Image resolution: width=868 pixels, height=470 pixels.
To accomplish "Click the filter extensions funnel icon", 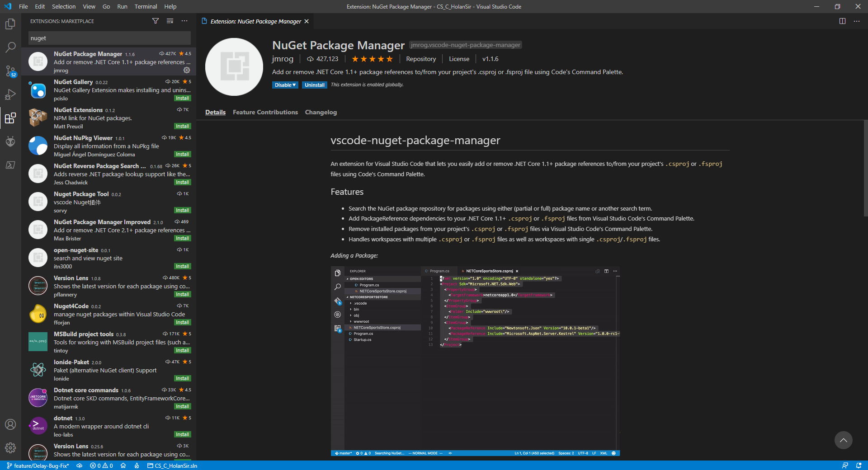I will pos(156,21).
